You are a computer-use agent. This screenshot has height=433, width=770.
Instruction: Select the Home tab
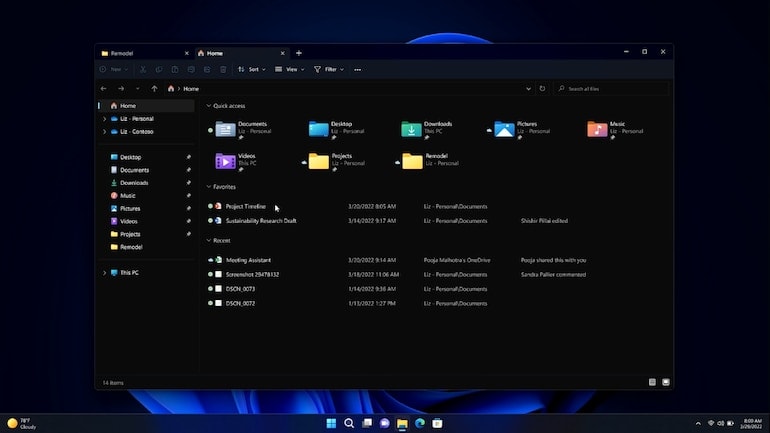pyautogui.click(x=242, y=53)
